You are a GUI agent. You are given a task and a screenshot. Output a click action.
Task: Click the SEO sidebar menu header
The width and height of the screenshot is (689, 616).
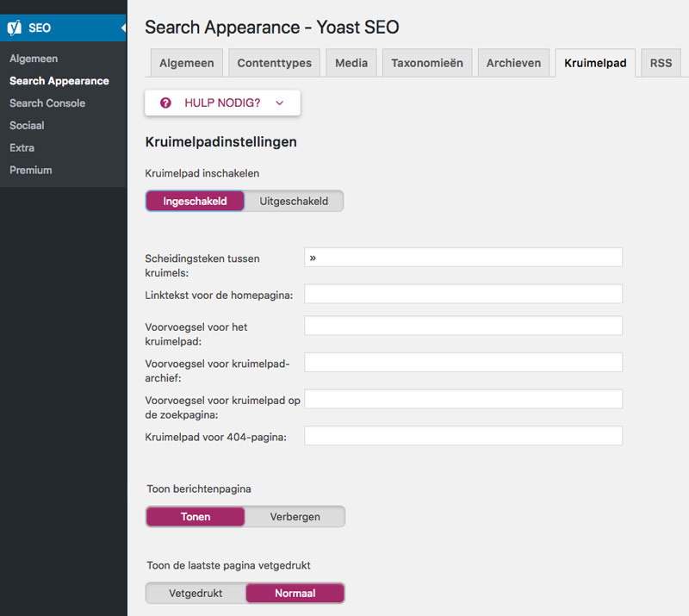[63, 28]
